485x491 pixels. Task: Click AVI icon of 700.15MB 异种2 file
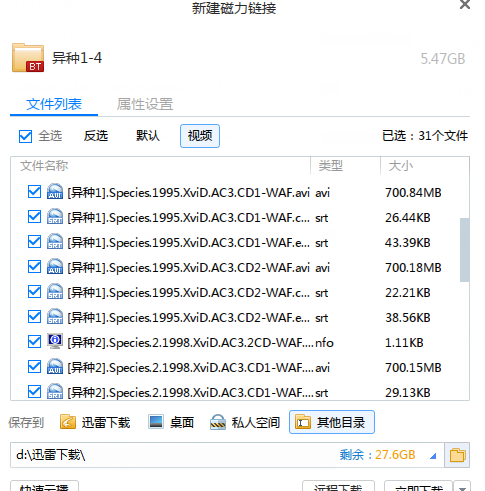[55, 367]
